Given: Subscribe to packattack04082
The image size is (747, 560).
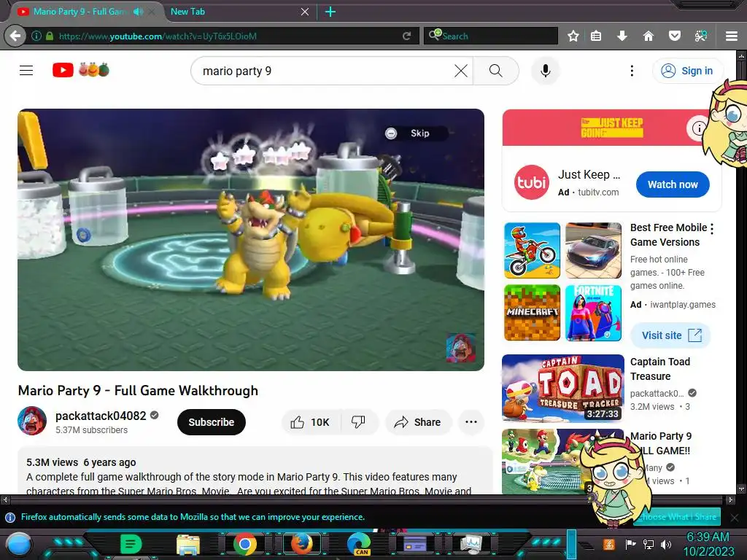Looking at the screenshot, I should pyautogui.click(x=211, y=422).
